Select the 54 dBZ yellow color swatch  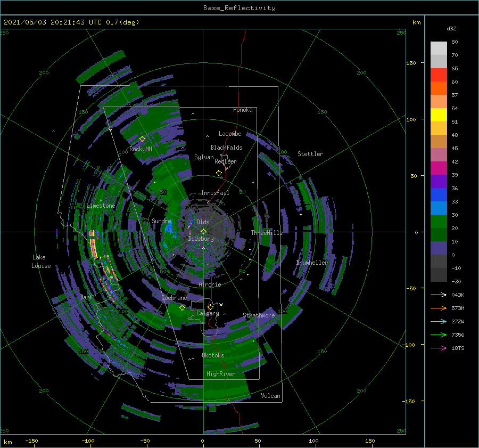tap(439, 115)
